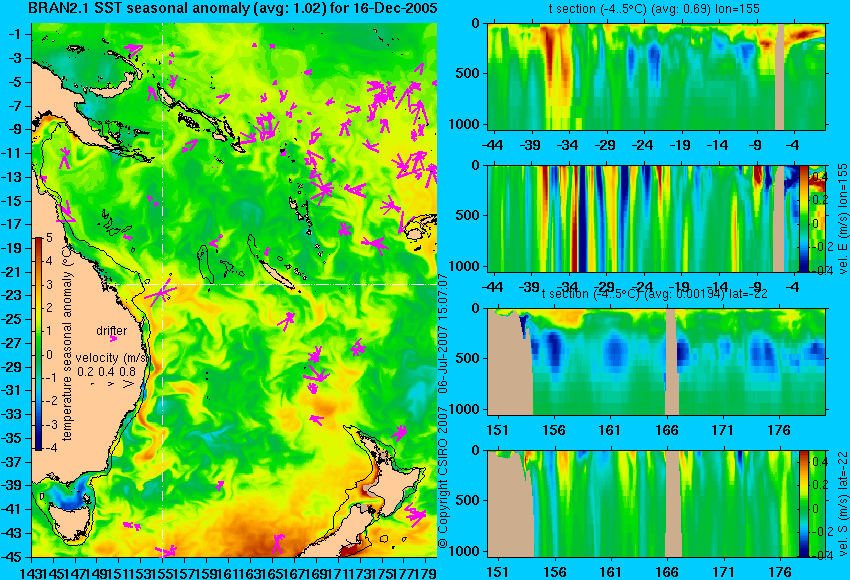Click the BRAN2.1 SST seasonal anomaly title
Screen dimensions: 850x580
[x=235, y=9]
